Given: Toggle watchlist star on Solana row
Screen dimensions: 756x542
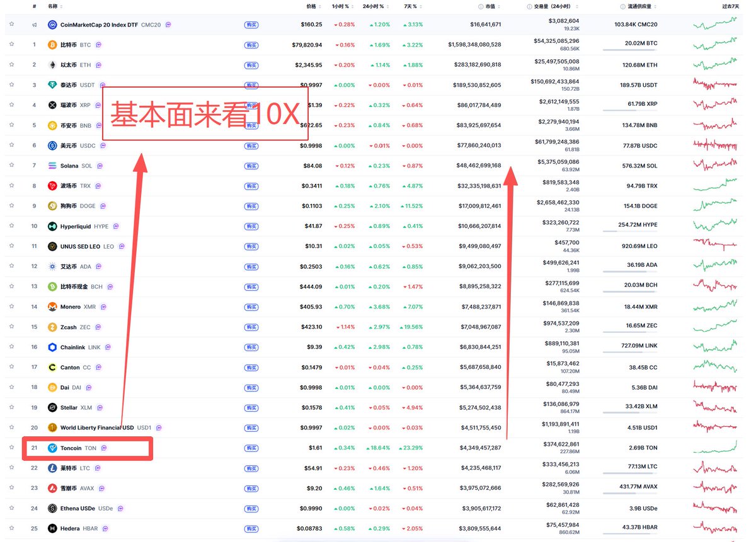Looking at the screenshot, I should point(12,166).
